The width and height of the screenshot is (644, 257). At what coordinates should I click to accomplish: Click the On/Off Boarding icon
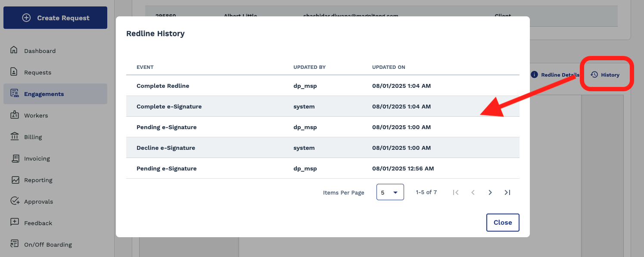pos(15,244)
